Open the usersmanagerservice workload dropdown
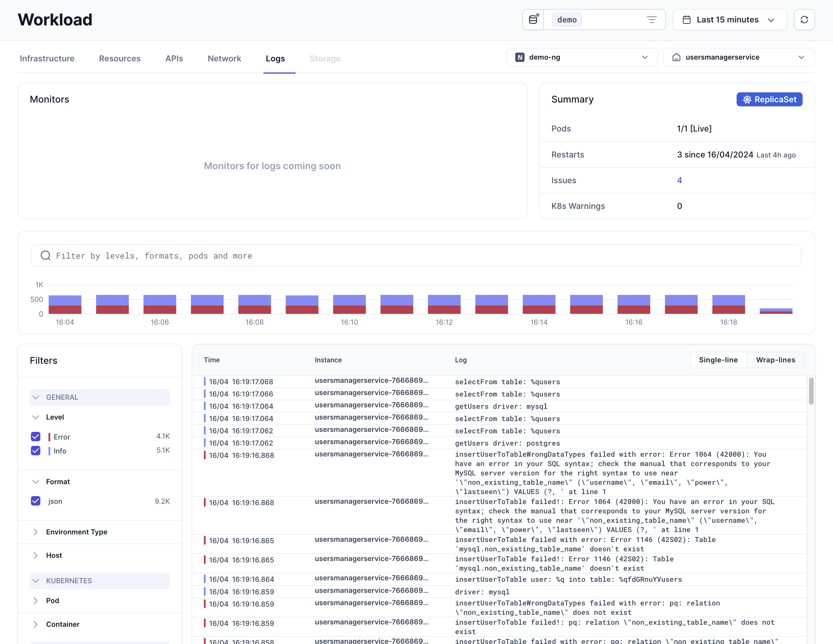Screen dimensions: 833x644 738,57
